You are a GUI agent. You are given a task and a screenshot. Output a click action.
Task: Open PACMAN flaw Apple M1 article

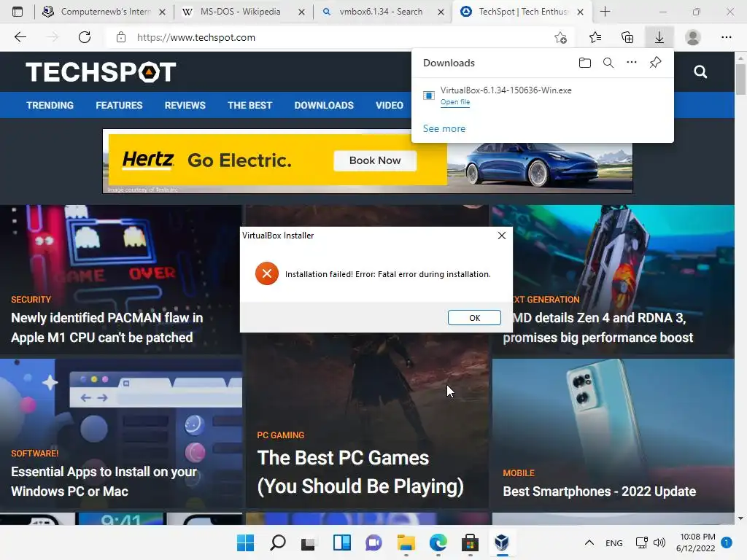tap(107, 327)
